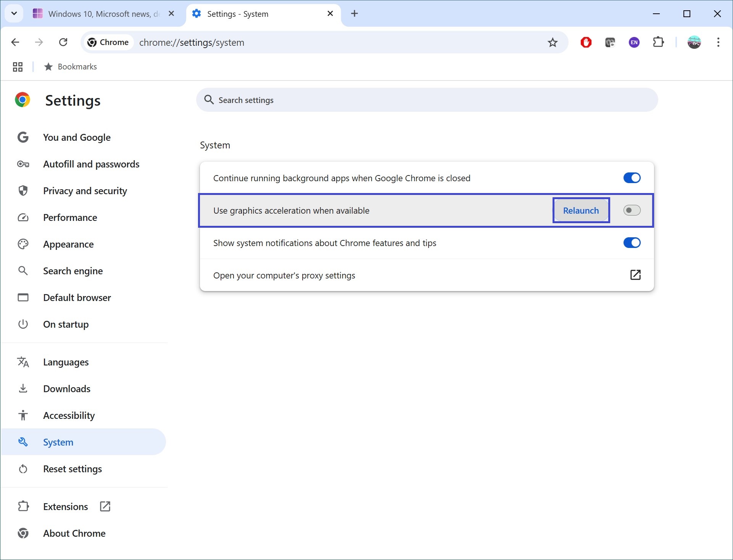Minimize the Chrome window
Screen dimensions: 733x560
(x=656, y=14)
